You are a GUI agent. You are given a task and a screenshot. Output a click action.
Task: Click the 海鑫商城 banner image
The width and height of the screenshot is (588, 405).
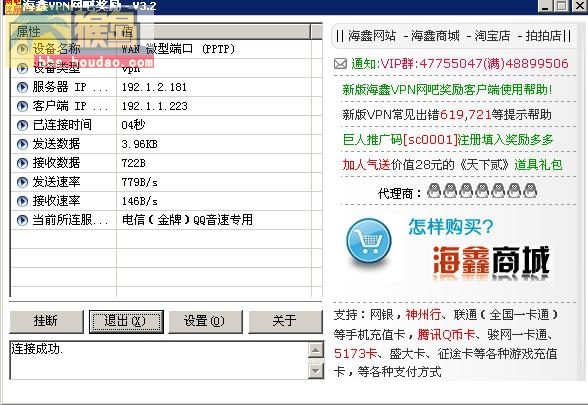(x=491, y=262)
